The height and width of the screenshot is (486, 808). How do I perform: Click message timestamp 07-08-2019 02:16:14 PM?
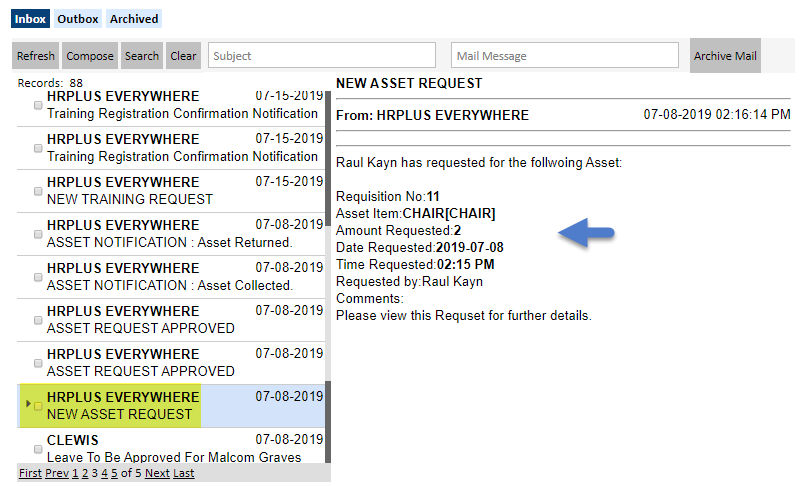(717, 114)
